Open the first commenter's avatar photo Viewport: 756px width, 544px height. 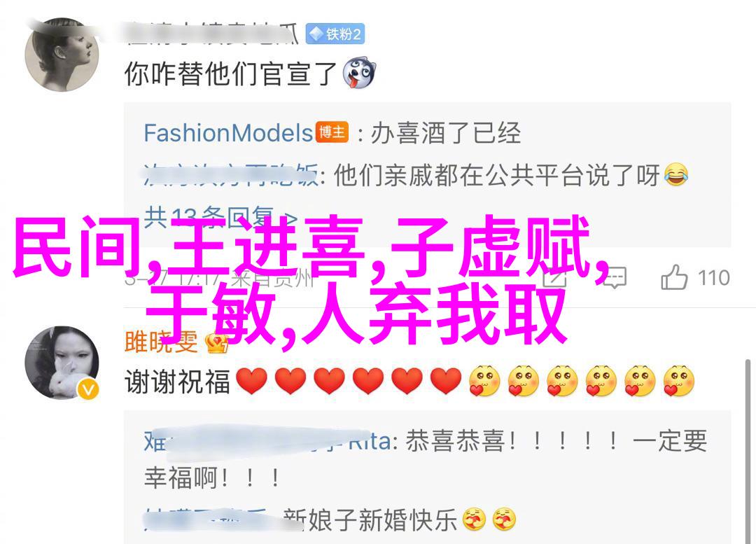click(x=62, y=55)
